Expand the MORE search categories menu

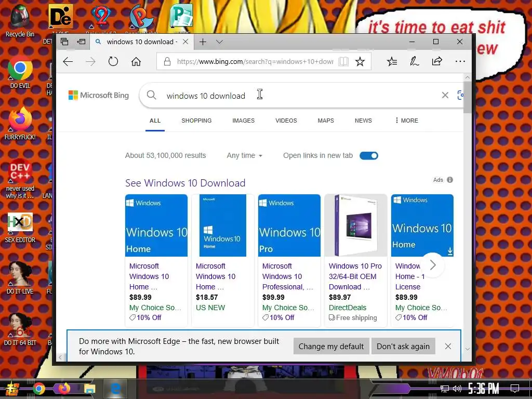(x=406, y=121)
